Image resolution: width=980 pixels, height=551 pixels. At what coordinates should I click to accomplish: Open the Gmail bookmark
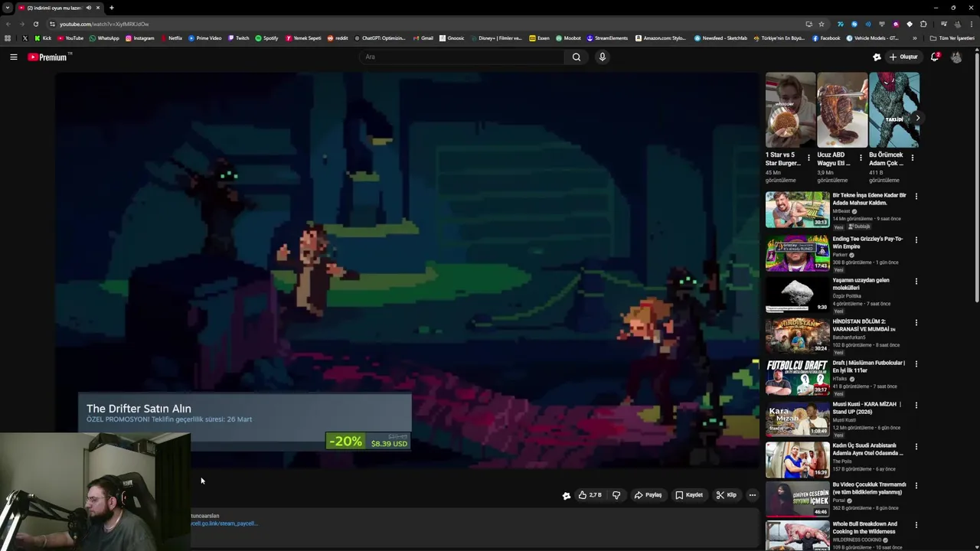coord(423,37)
